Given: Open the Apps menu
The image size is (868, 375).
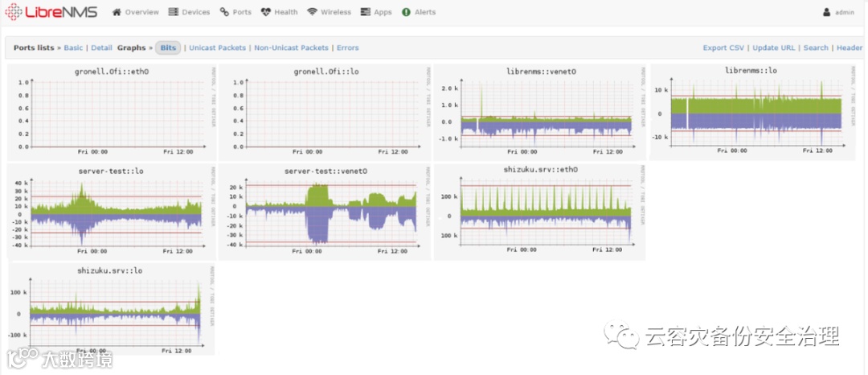Looking at the screenshot, I should coord(376,11).
